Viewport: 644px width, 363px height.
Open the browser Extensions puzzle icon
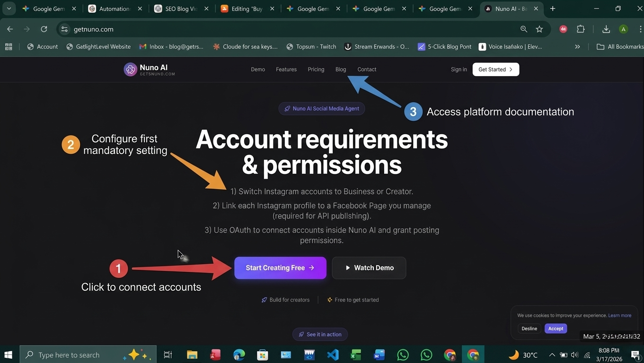[581, 29]
